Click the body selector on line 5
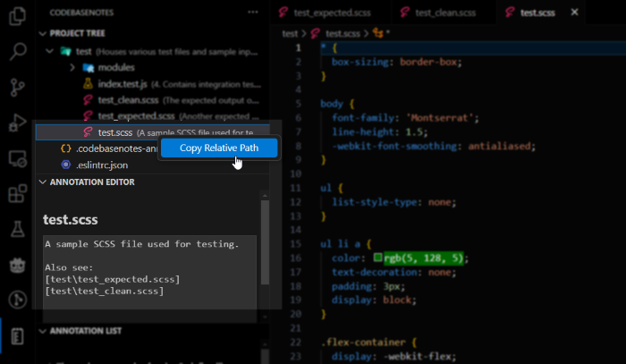 click(x=332, y=104)
